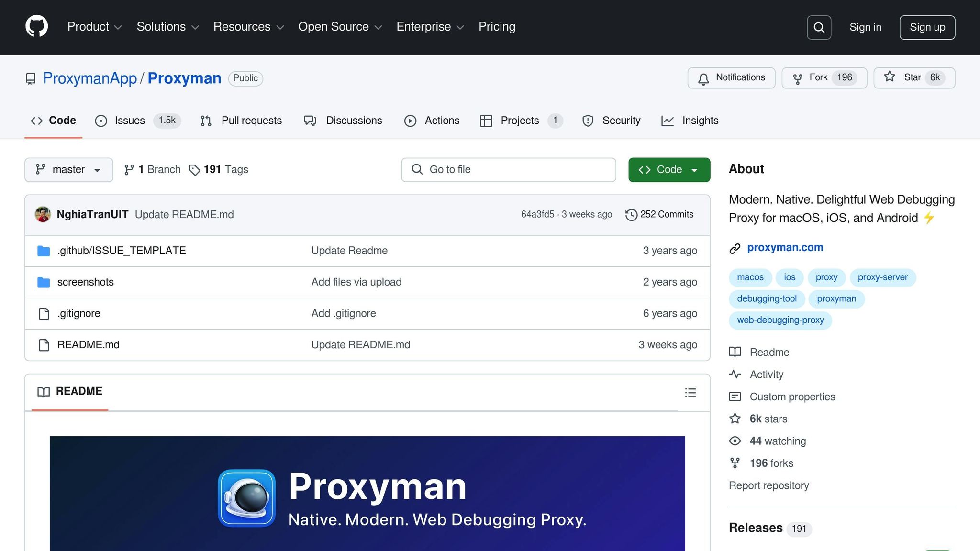Click the proxy-server topic tag
980x551 pixels.
coord(882,277)
